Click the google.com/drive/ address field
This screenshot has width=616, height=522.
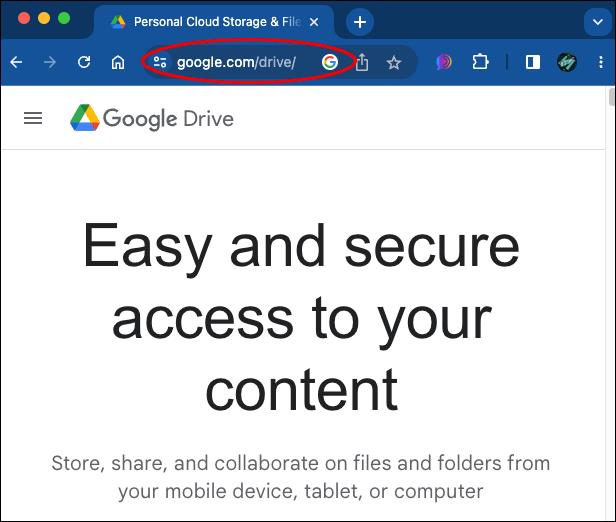[x=236, y=62]
